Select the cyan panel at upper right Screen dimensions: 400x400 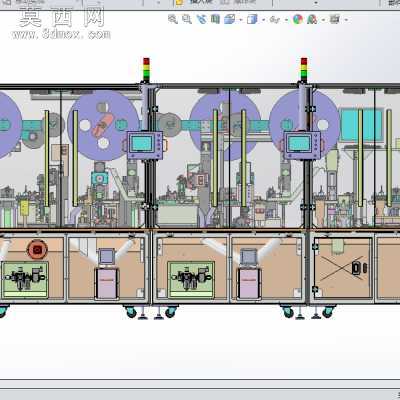coord(361,124)
